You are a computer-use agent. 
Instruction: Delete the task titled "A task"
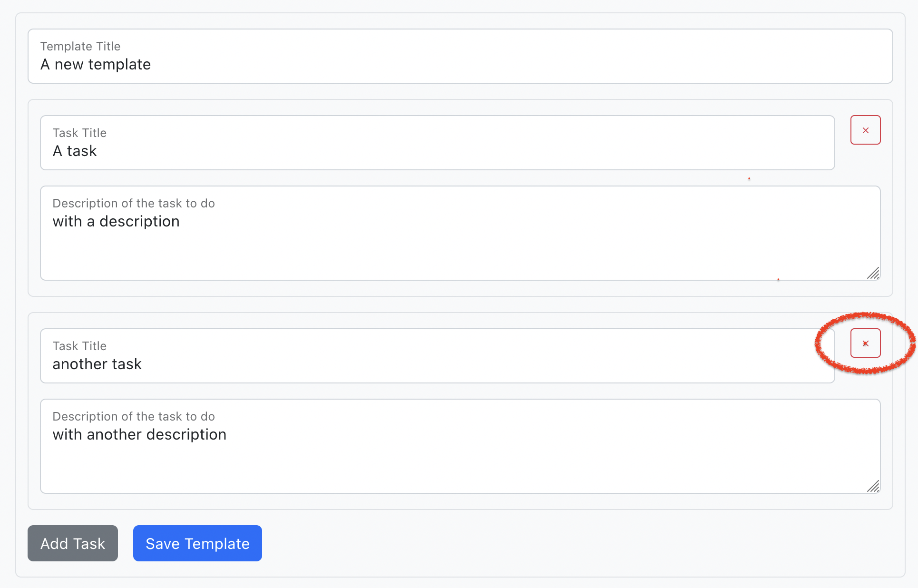click(x=865, y=130)
